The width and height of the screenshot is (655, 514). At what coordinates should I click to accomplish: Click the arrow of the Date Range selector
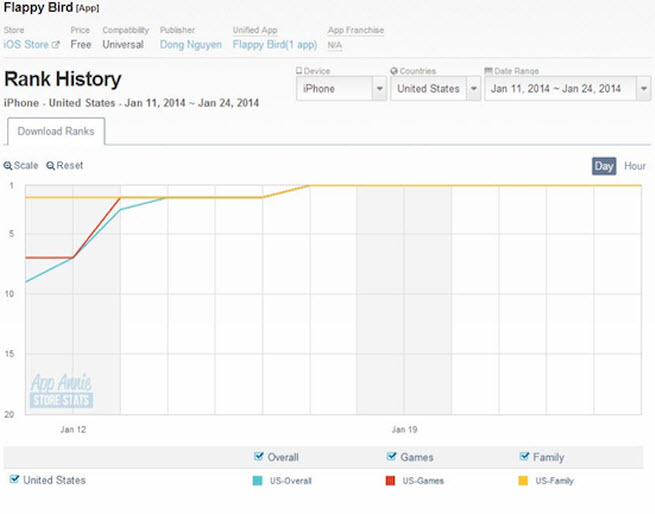pos(643,88)
